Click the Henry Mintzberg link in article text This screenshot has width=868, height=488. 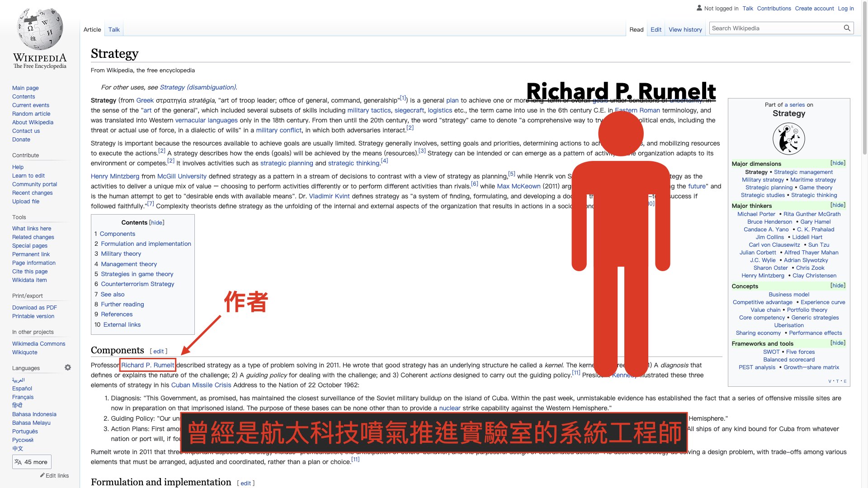click(115, 176)
